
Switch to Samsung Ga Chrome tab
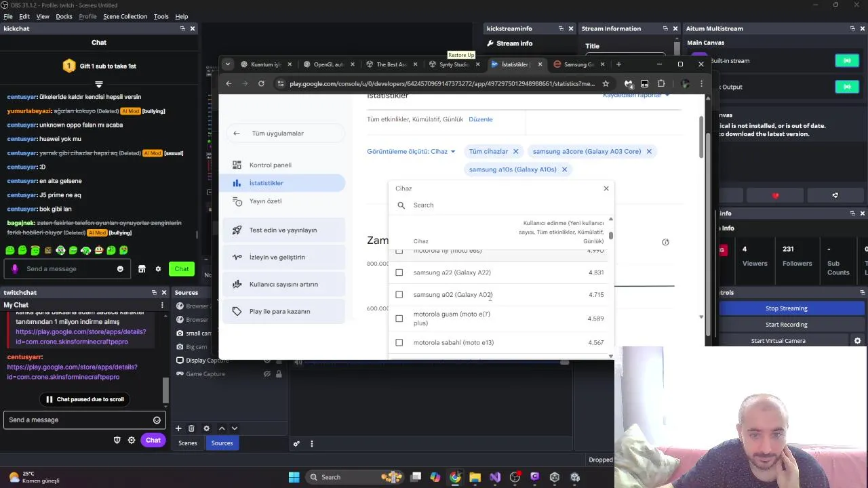coord(578,64)
